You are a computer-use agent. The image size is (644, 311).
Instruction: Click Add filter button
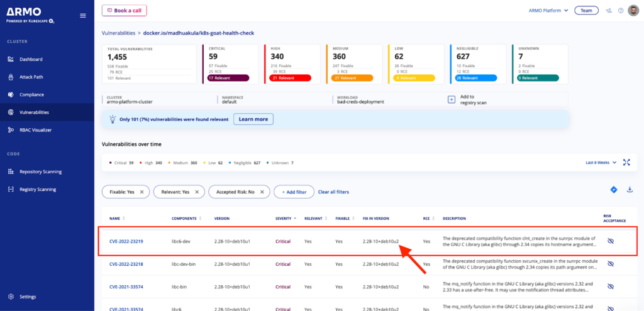tap(294, 192)
